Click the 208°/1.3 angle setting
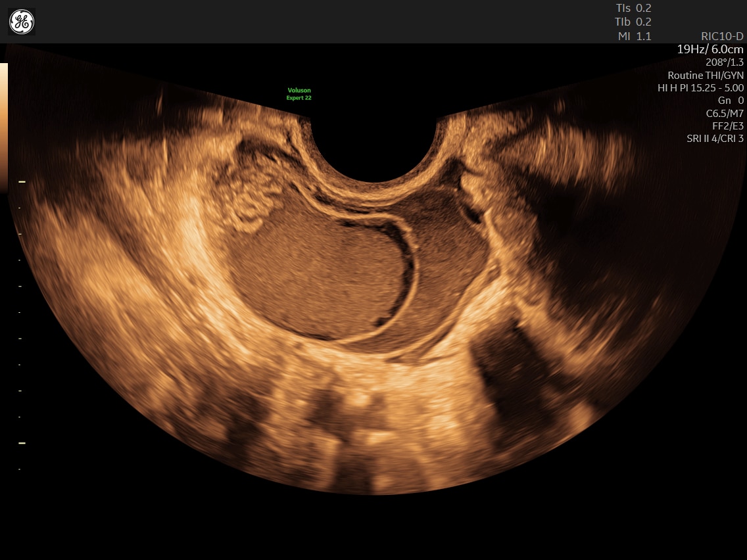747x560 pixels. pyautogui.click(x=724, y=62)
